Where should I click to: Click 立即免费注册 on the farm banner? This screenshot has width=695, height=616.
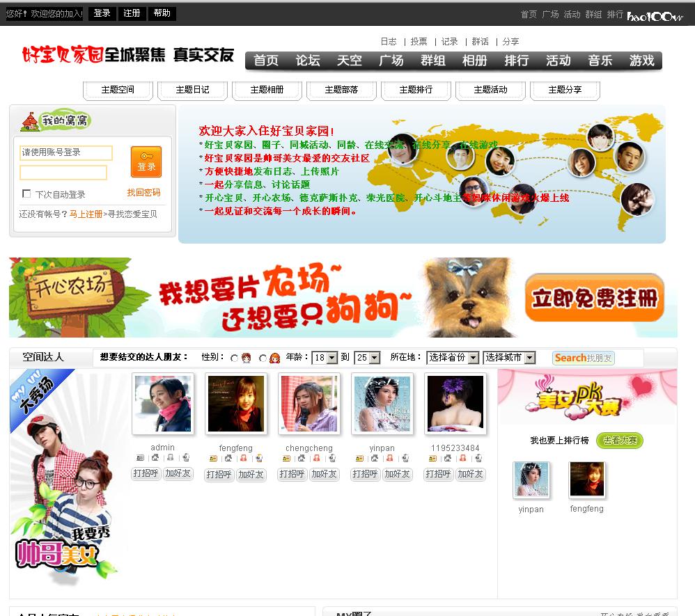[x=595, y=297]
